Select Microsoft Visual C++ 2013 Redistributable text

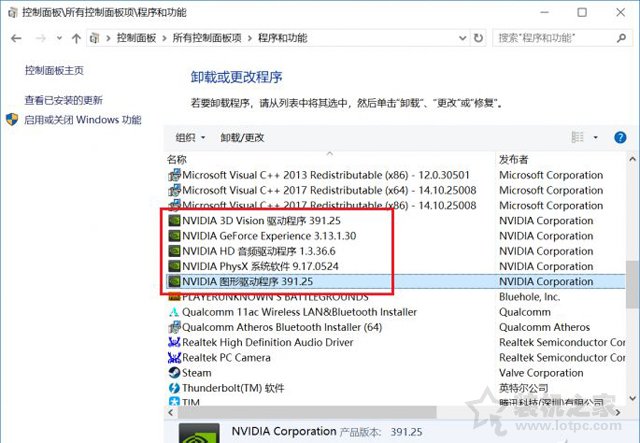[326, 175]
